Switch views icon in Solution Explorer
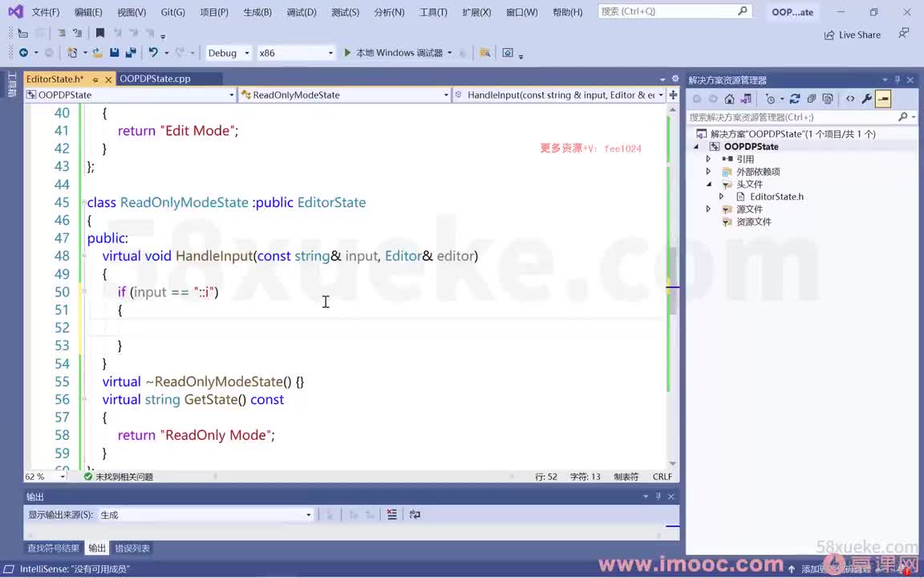 [746, 99]
